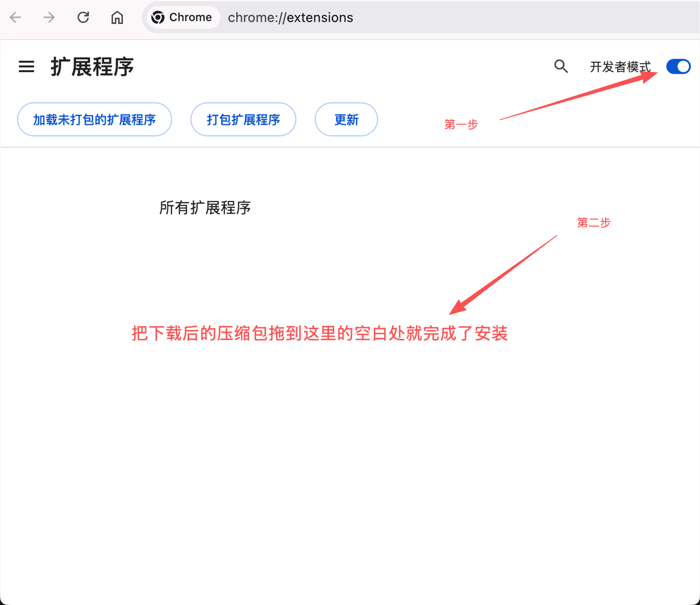
Task: Click the red 第一步 annotation
Action: (x=461, y=124)
